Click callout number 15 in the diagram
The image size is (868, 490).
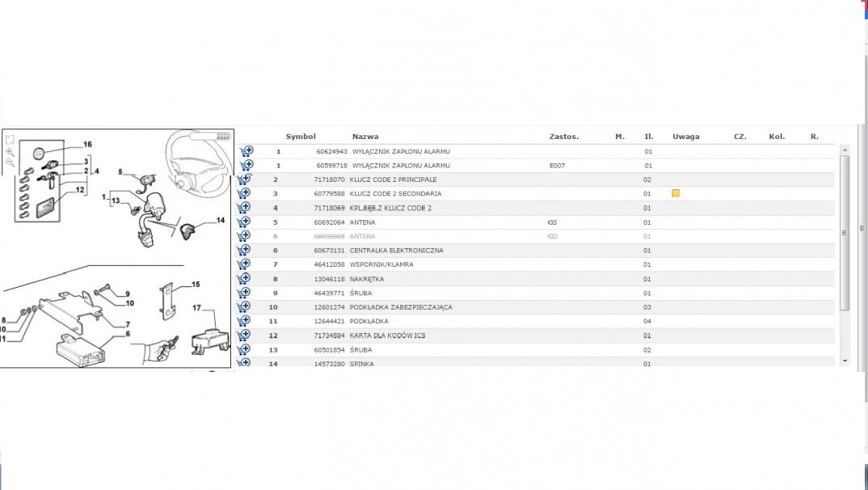point(196,285)
